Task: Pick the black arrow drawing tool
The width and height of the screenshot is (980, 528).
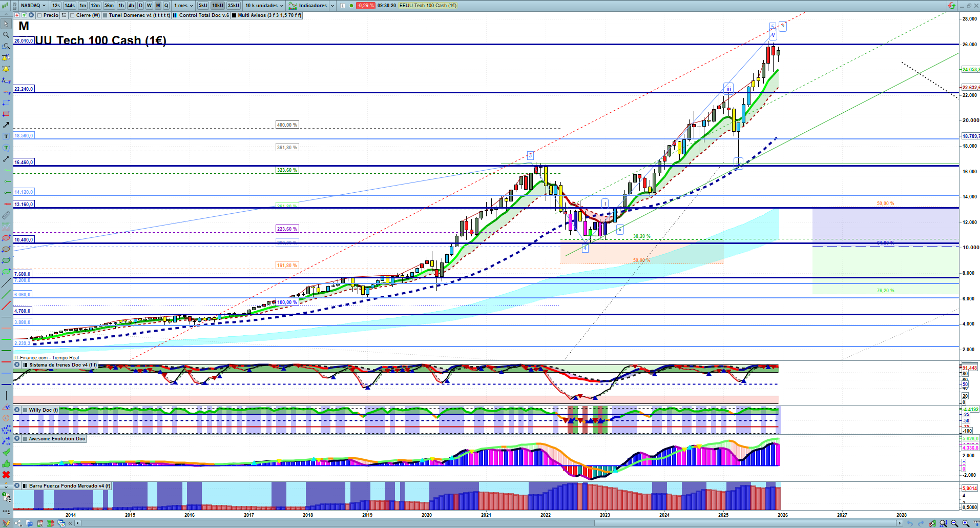Action: pyautogui.click(x=6, y=125)
